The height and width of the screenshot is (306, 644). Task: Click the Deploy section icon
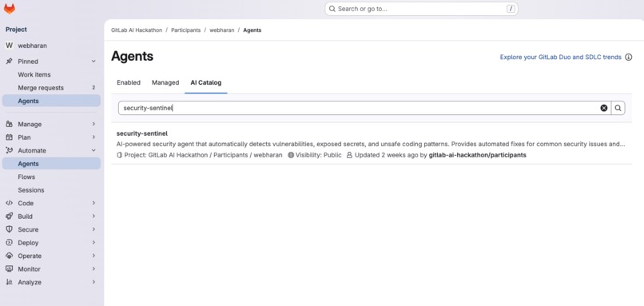tap(9, 242)
